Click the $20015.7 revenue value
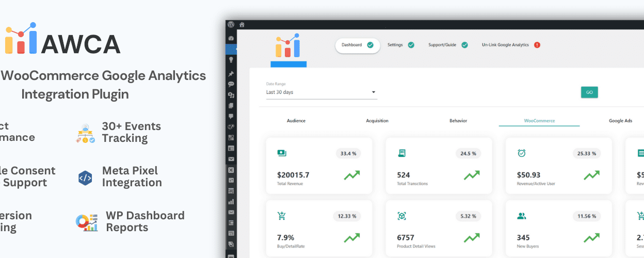Viewport: 644px width, 258px height. [x=293, y=175]
